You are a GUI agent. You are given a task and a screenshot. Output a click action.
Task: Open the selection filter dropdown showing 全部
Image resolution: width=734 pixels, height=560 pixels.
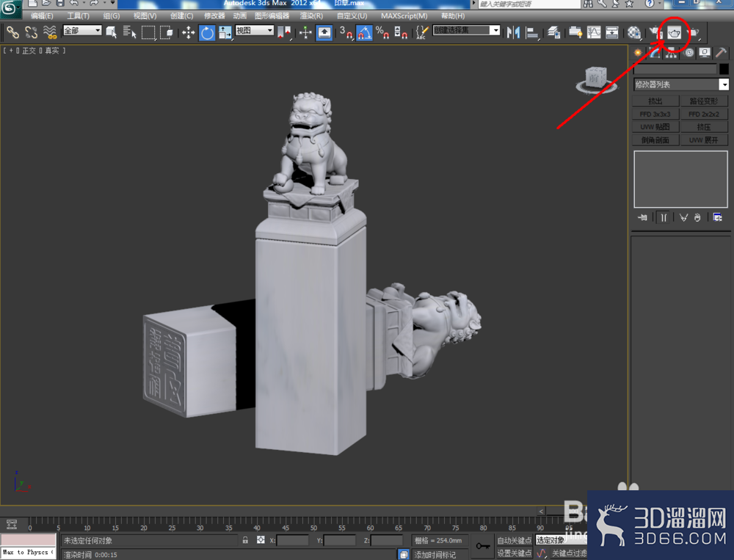[82, 30]
